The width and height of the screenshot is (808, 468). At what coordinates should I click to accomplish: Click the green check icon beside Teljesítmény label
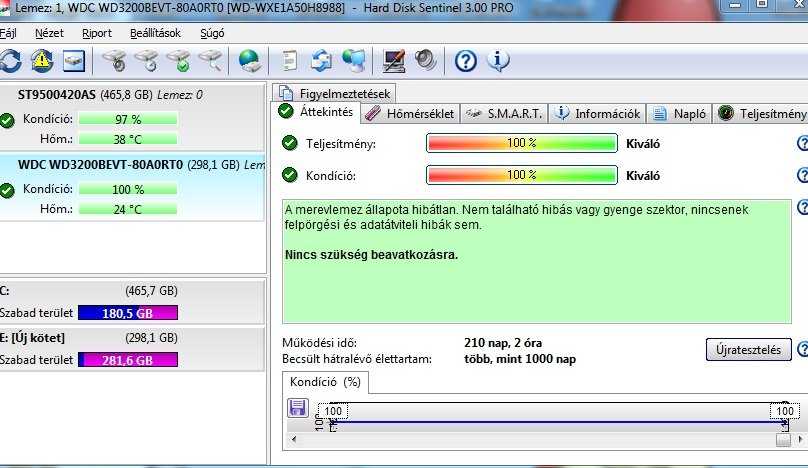pos(290,143)
